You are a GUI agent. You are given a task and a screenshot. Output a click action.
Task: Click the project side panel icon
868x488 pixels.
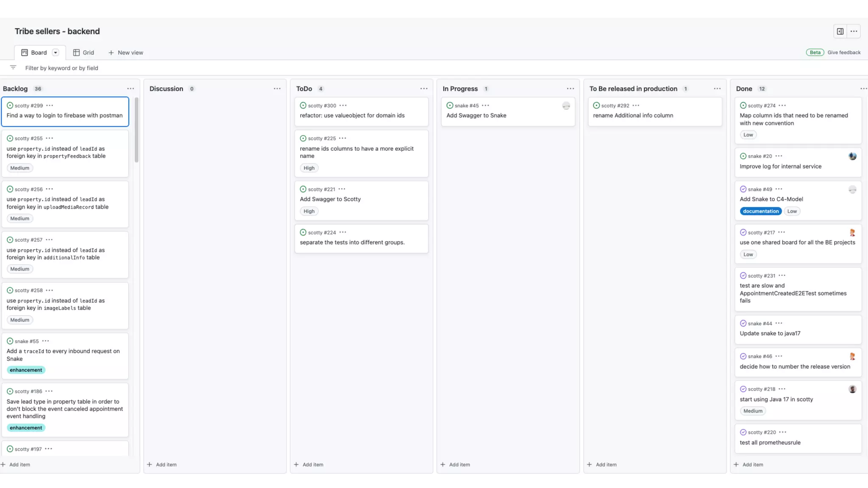pyautogui.click(x=840, y=31)
